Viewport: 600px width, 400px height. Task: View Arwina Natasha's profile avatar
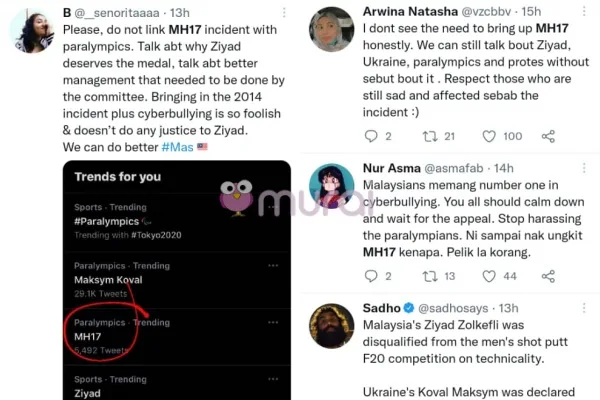[x=330, y=29]
